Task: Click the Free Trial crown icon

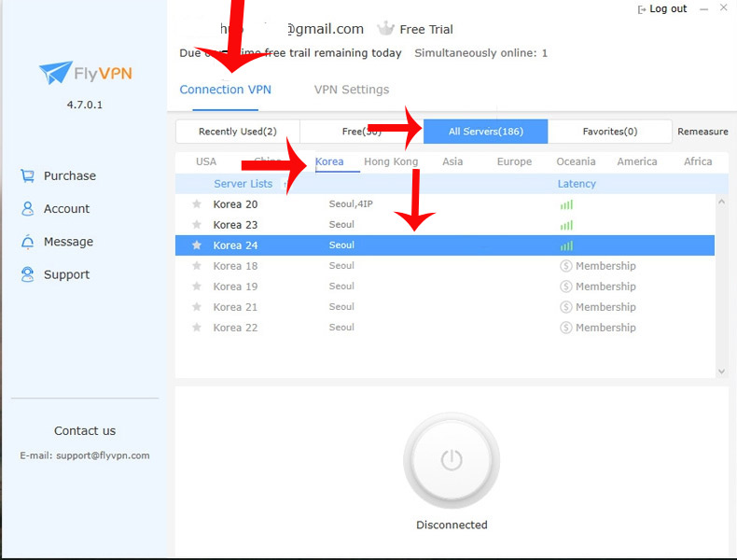Action: [x=385, y=29]
